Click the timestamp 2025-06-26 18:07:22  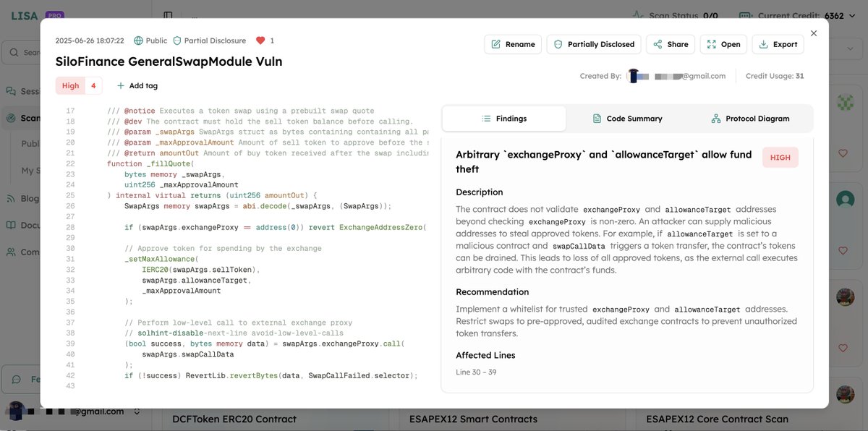pyautogui.click(x=90, y=40)
